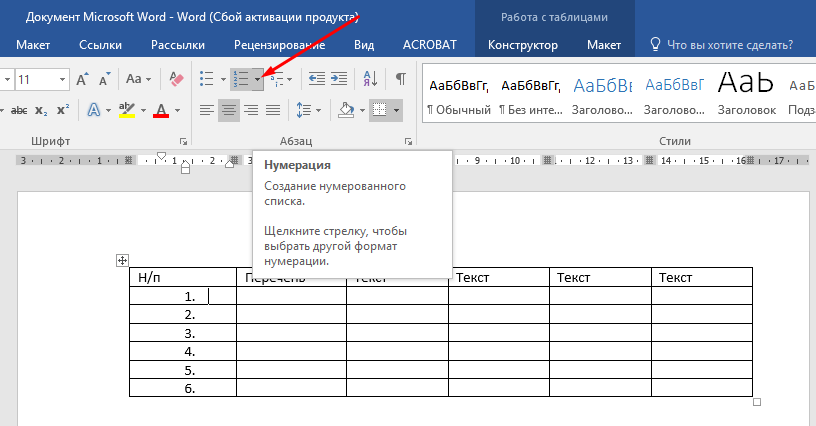The image size is (816, 426).
Task: Center align the text
Action: 229,110
